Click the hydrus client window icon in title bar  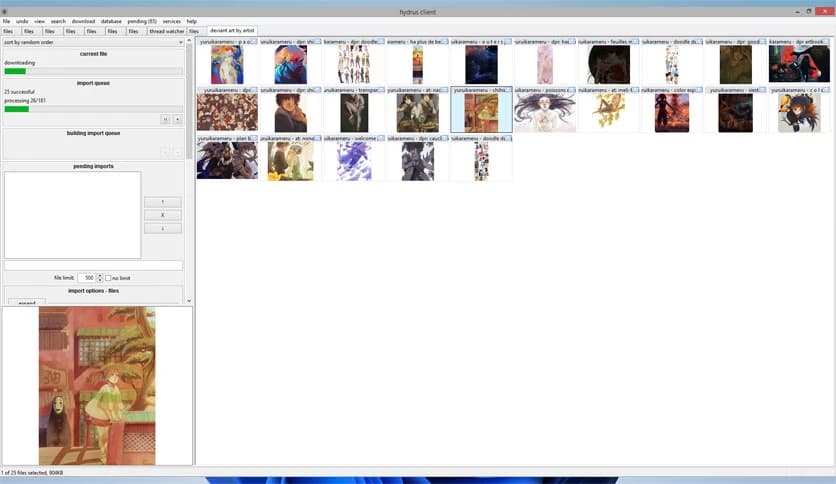4,12
